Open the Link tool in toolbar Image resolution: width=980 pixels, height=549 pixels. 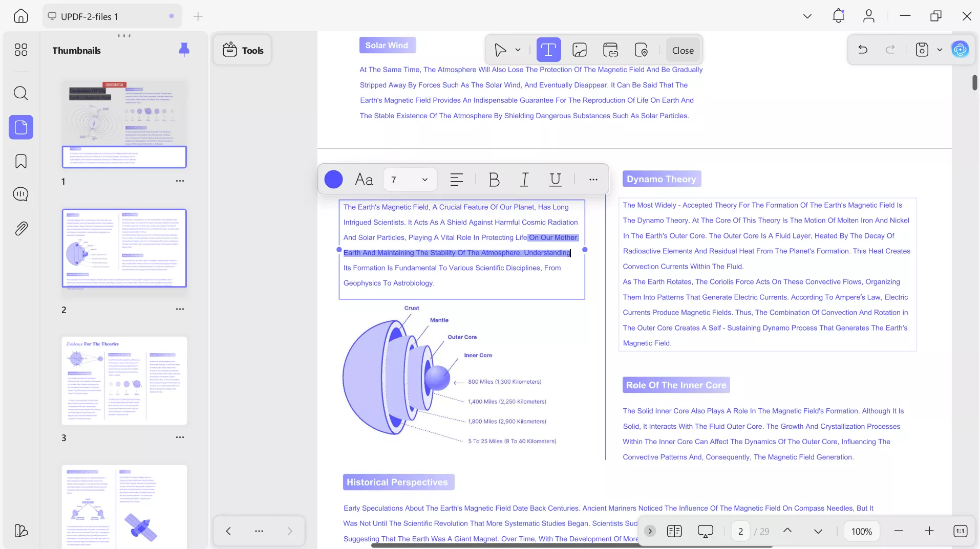tap(610, 50)
